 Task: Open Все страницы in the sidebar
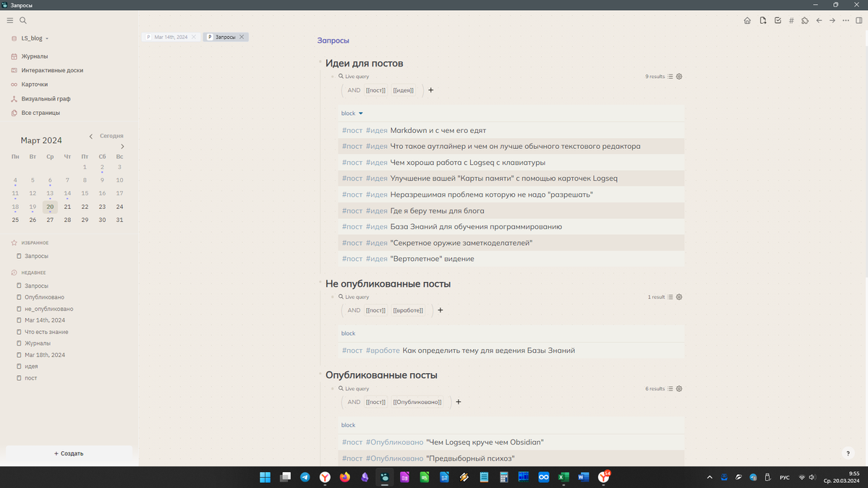click(41, 113)
